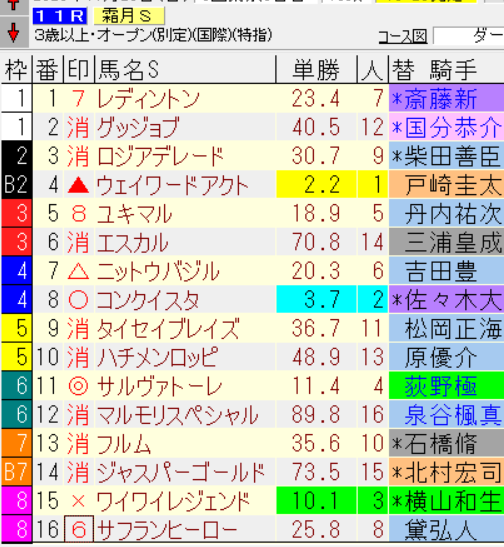
Task: Click jockey 北村宏司
Action: [453, 472]
